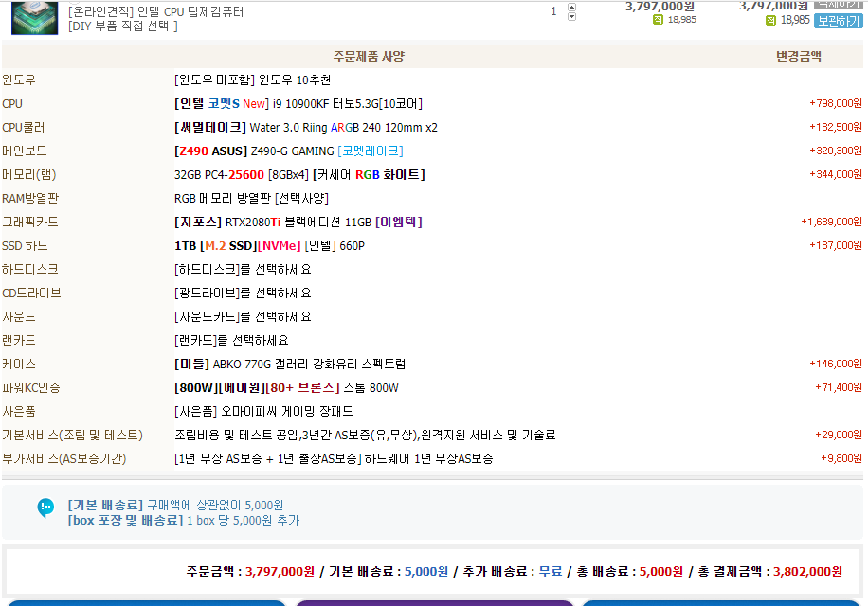Click the 보관하기 button
The height and width of the screenshot is (606, 868).
click(839, 21)
